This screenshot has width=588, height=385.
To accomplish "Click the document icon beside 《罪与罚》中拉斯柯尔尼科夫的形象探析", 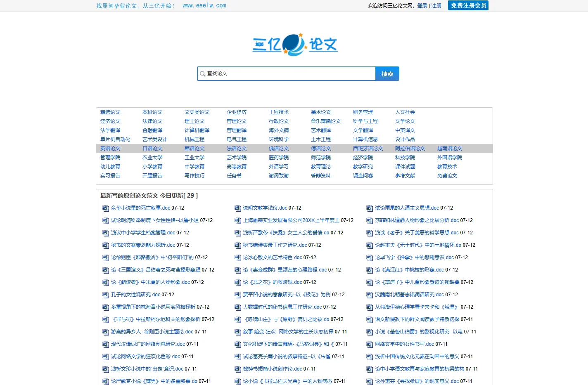I will pyautogui.click(x=105, y=320).
